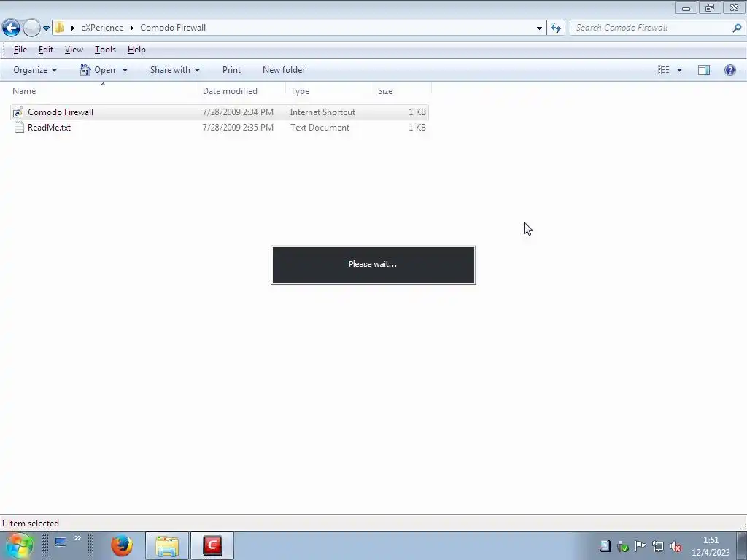747x560 pixels.
Task: Open the File menu
Action: tap(20, 50)
